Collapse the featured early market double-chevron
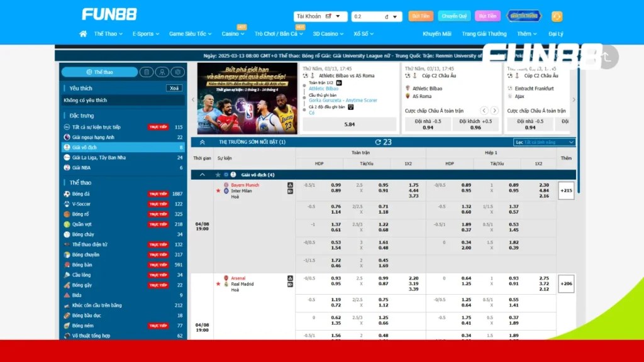The width and height of the screenshot is (644, 362). [202, 142]
